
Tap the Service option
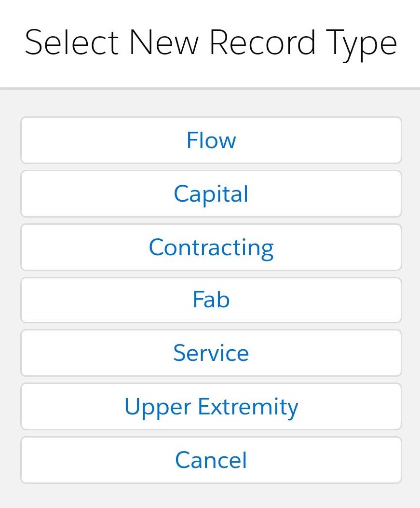[x=211, y=353]
